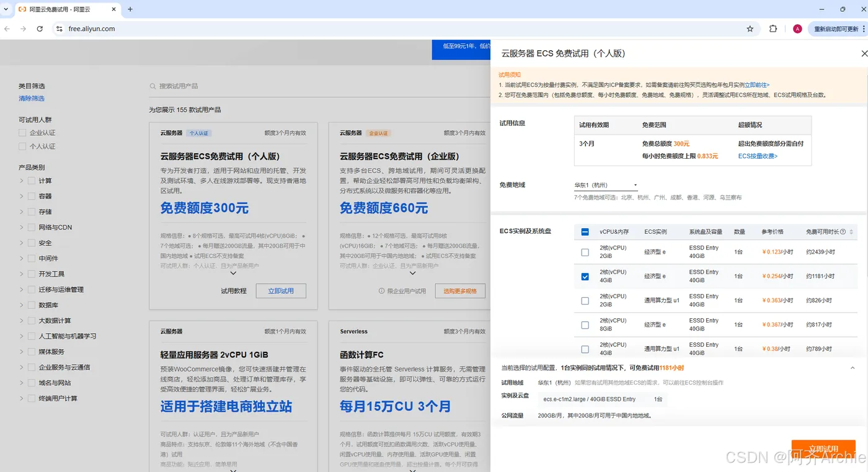Check the ￥0.367/小时 8GiB 经济型 e row

[585, 325]
